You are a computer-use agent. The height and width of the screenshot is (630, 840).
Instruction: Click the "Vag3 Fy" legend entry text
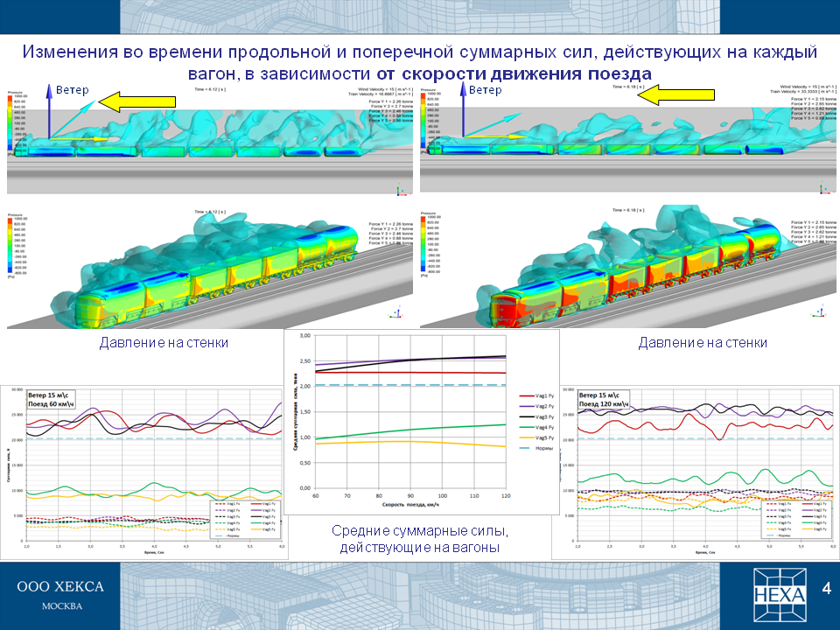pyautogui.click(x=544, y=416)
